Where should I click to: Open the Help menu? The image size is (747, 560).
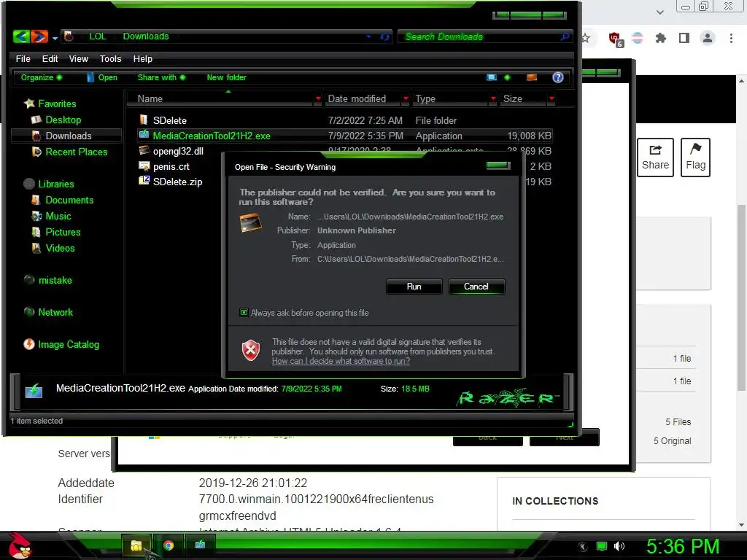(x=142, y=58)
